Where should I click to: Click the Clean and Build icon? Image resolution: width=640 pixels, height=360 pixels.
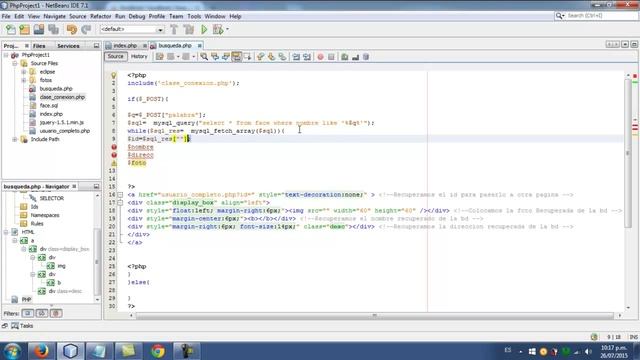189,29
